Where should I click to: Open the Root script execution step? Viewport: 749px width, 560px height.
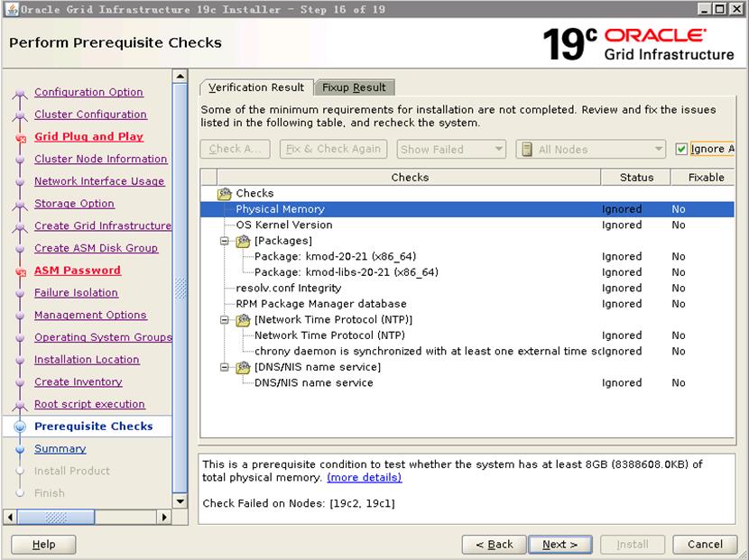tap(89, 404)
